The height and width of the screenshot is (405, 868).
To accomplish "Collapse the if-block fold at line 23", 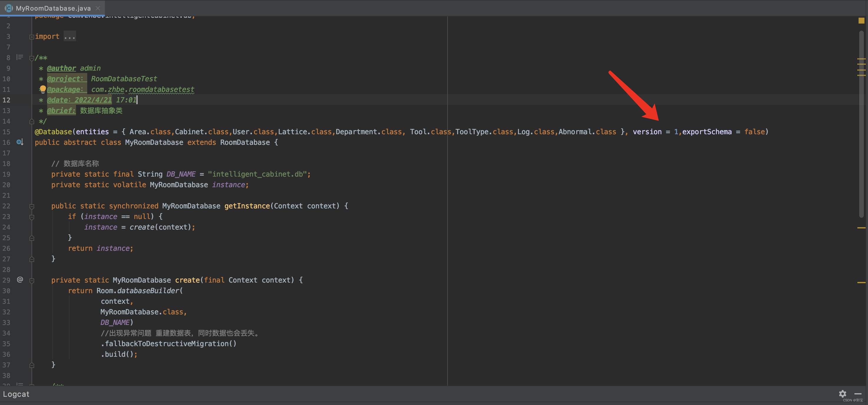I will pos(32,217).
